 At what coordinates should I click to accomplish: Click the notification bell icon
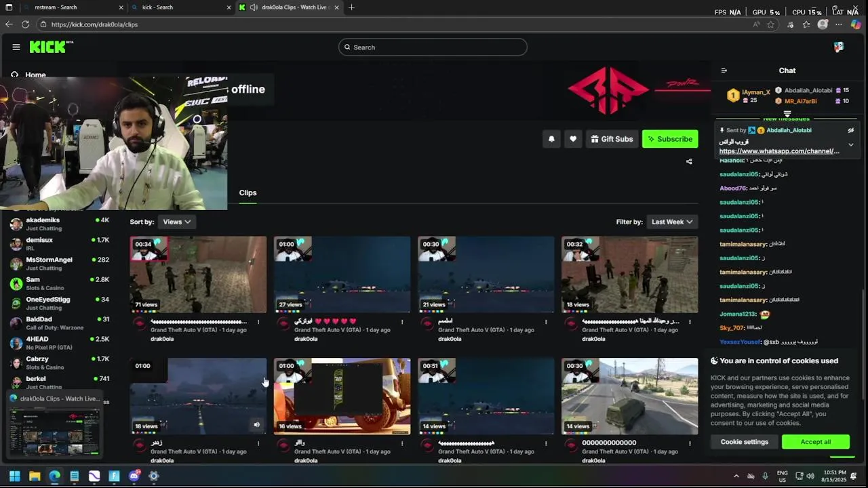tap(551, 139)
